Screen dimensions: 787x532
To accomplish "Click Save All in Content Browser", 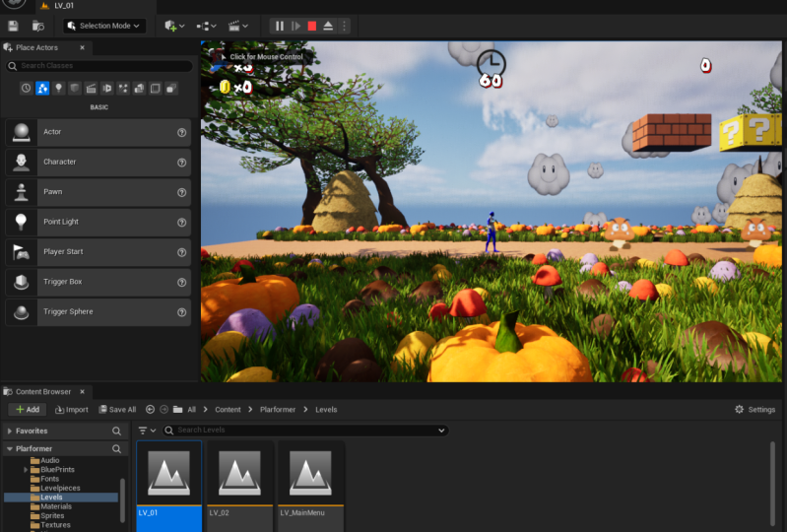I will (117, 410).
